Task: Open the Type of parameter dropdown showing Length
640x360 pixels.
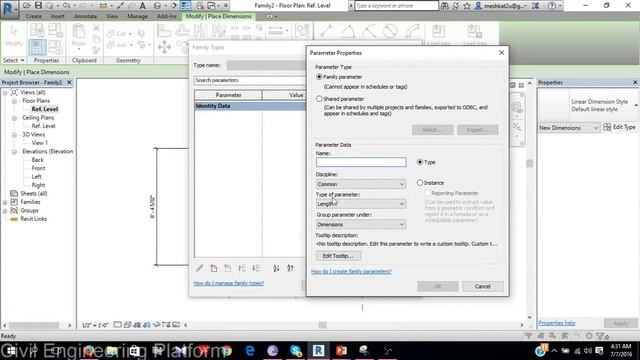Action: pyautogui.click(x=361, y=204)
